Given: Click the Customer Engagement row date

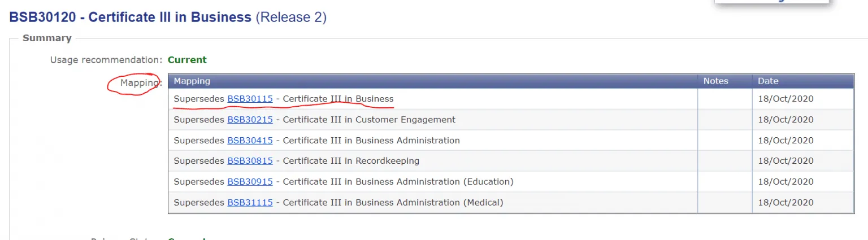Looking at the screenshot, I should (x=785, y=120).
